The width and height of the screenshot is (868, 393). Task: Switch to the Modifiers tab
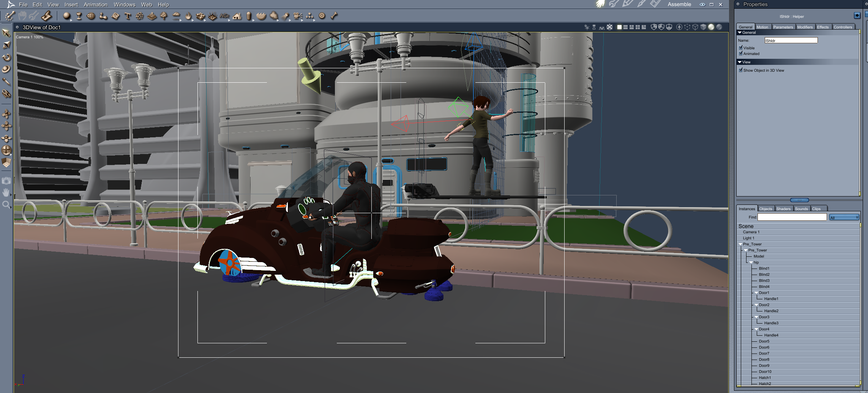[805, 27]
